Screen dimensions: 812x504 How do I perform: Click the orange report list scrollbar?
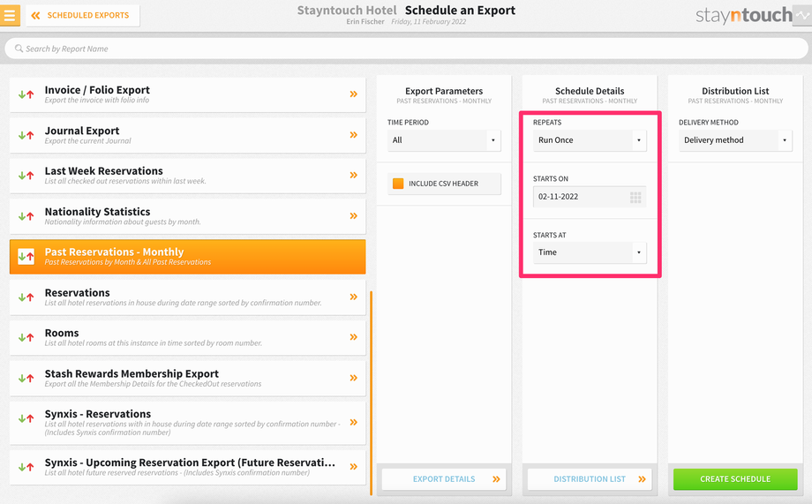click(x=372, y=393)
